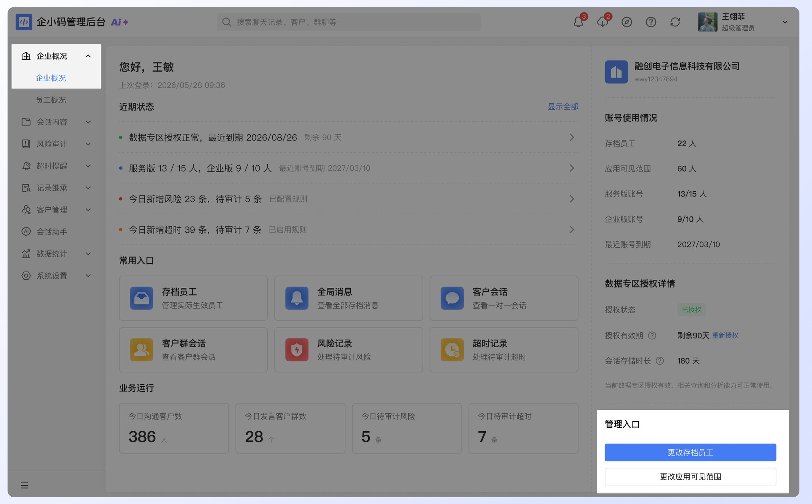Click the 企小码 logo icon

24,22
